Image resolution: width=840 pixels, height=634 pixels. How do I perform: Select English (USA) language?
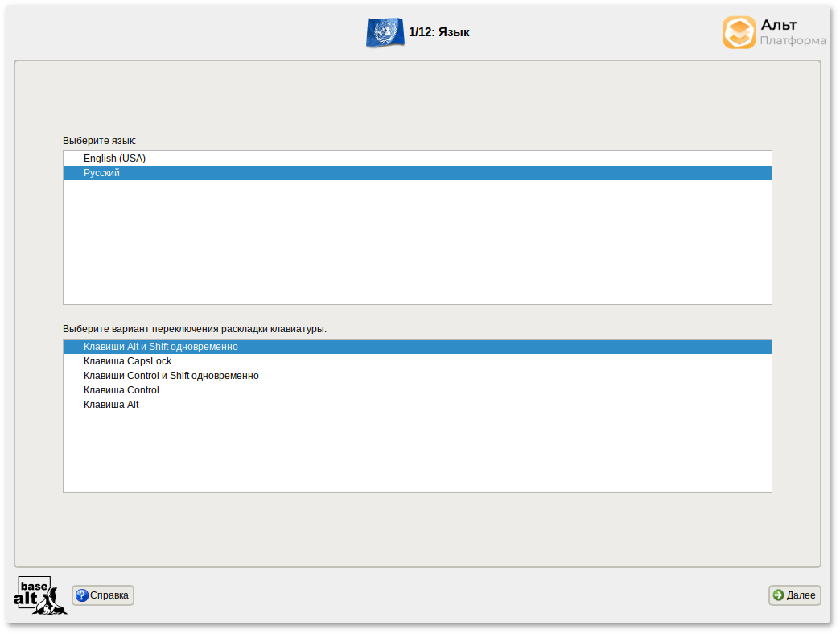coord(114,158)
